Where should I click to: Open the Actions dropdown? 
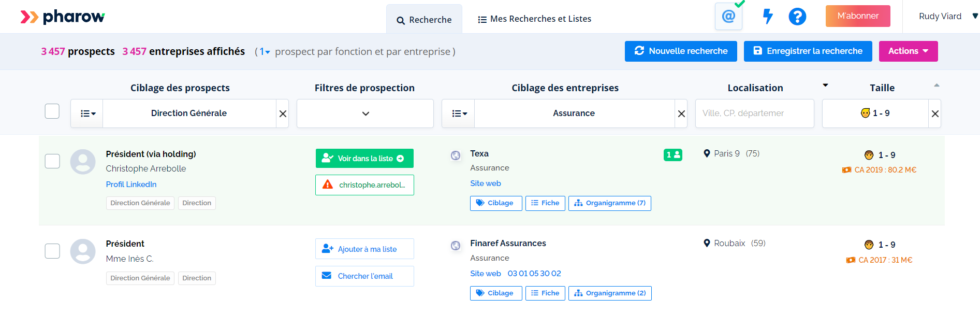pos(908,51)
